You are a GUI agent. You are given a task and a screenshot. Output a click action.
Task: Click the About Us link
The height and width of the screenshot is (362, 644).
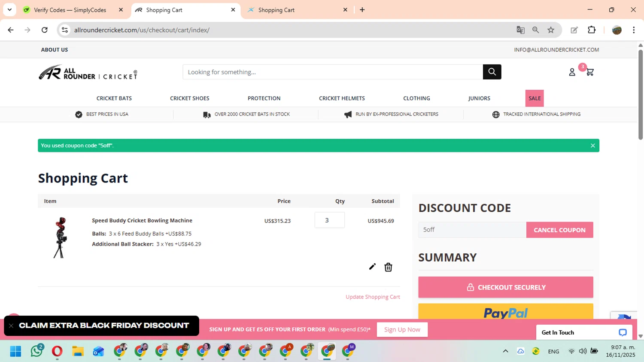pyautogui.click(x=55, y=50)
